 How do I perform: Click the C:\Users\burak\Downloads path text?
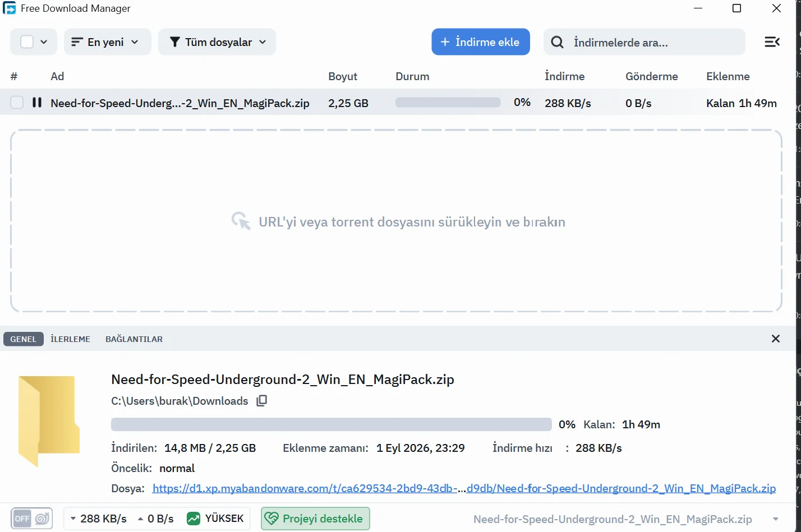tap(179, 401)
